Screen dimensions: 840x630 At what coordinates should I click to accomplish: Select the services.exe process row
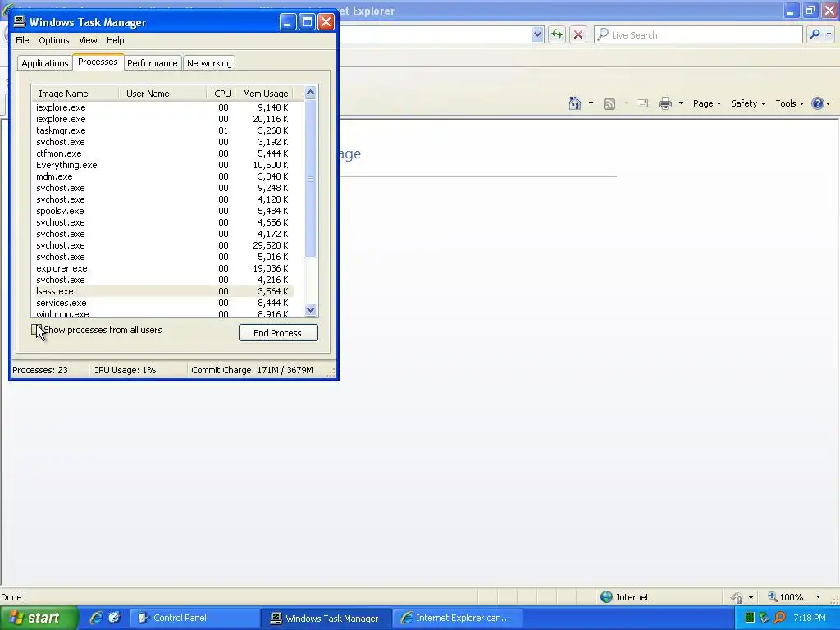point(162,303)
